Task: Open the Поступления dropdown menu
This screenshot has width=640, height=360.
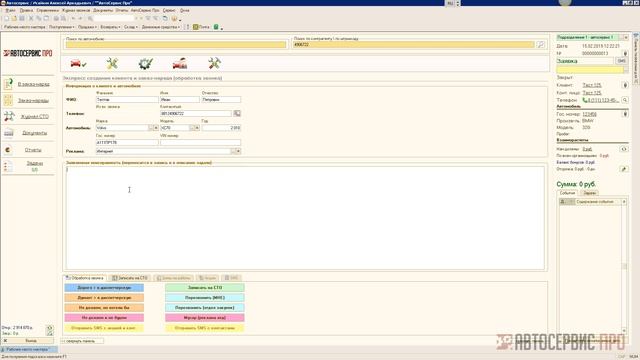Action: click(x=62, y=27)
